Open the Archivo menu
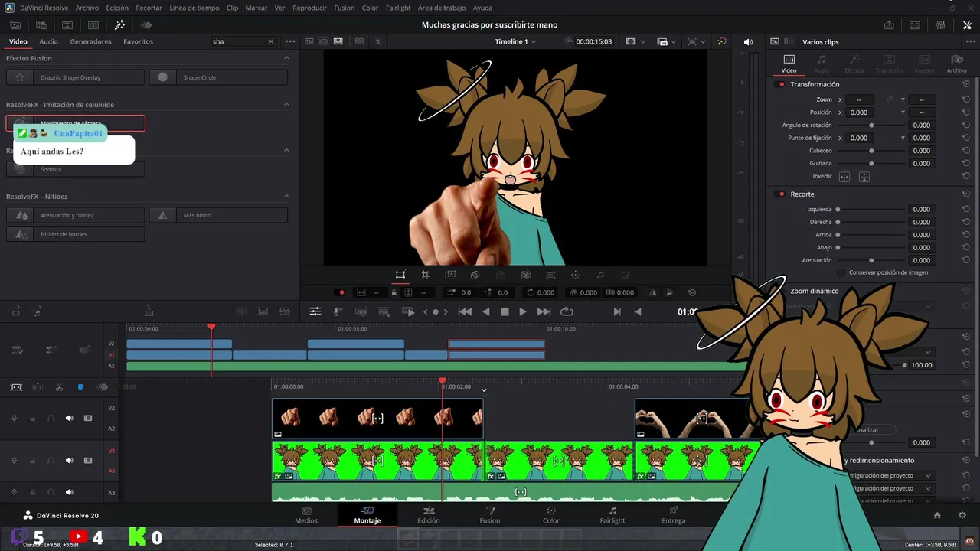The height and width of the screenshot is (551, 980). (87, 8)
